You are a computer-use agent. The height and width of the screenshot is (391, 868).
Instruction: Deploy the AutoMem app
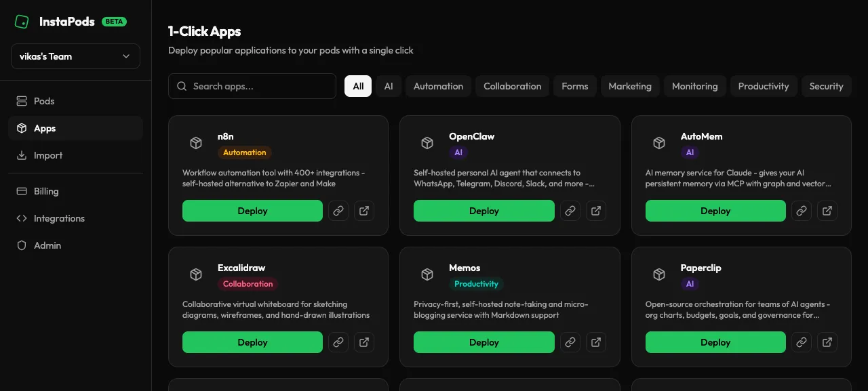[x=715, y=211]
